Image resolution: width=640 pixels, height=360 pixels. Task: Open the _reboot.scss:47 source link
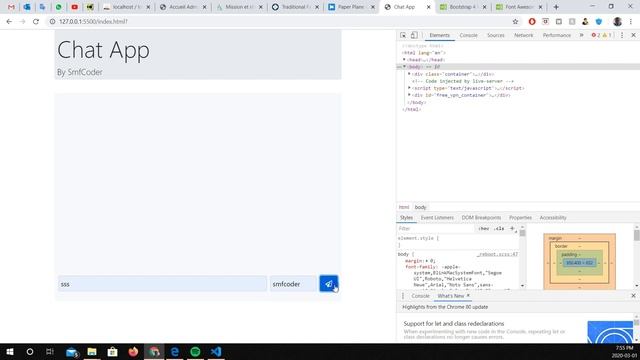point(498,254)
